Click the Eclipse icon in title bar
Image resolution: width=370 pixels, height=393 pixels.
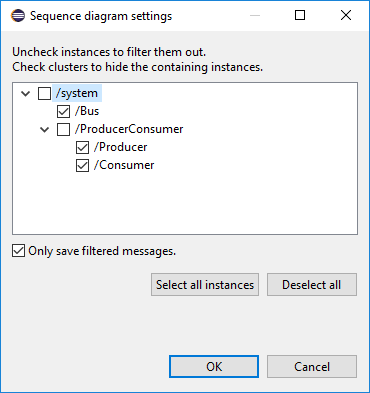tap(18, 16)
